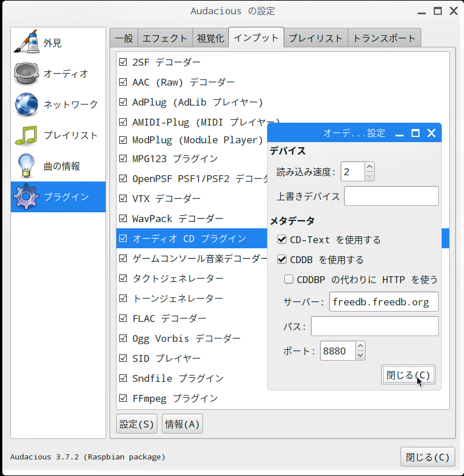The height and width of the screenshot is (476, 464).
Task: Close the オーディオ CD settings dialog with X
Action: point(431,133)
